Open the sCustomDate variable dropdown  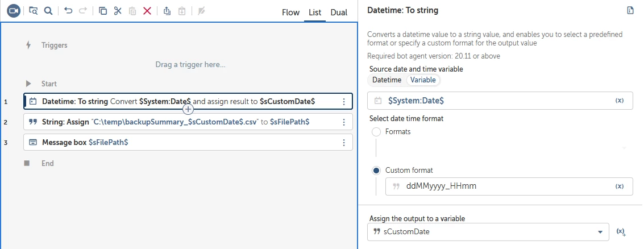pos(601,232)
